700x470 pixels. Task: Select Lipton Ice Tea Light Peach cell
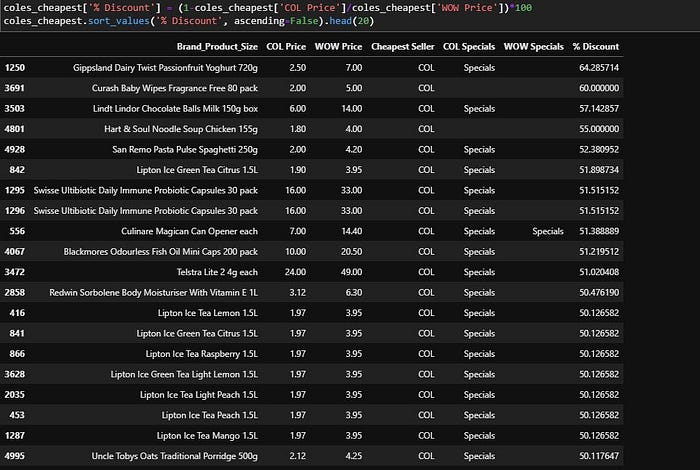click(x=199, y=395)
